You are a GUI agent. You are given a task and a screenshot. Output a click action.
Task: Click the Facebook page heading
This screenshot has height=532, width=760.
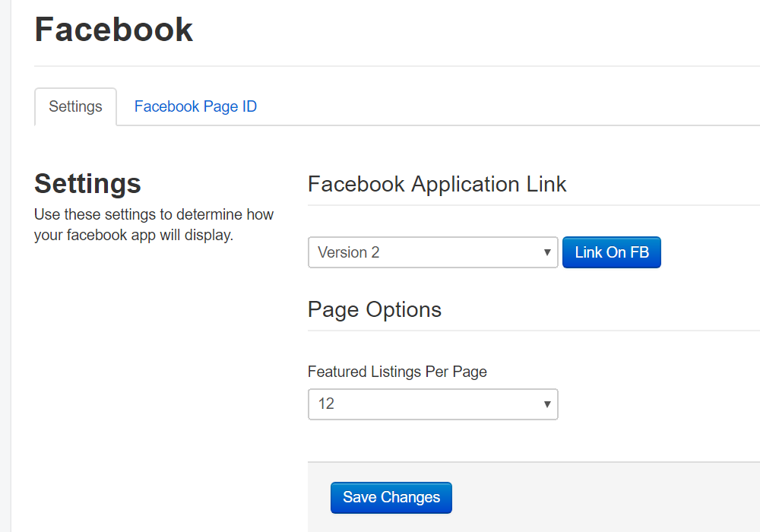[114, 30]
